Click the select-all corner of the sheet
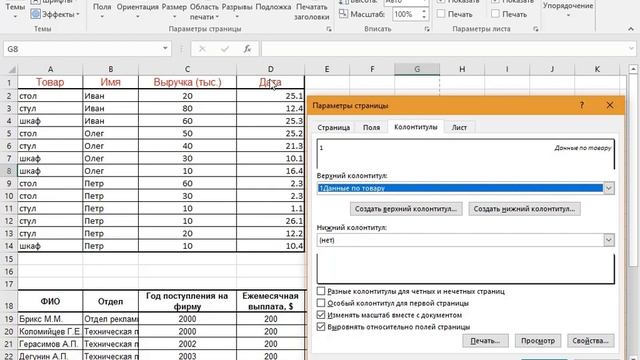Screen dimensions: 640x360 11,69
